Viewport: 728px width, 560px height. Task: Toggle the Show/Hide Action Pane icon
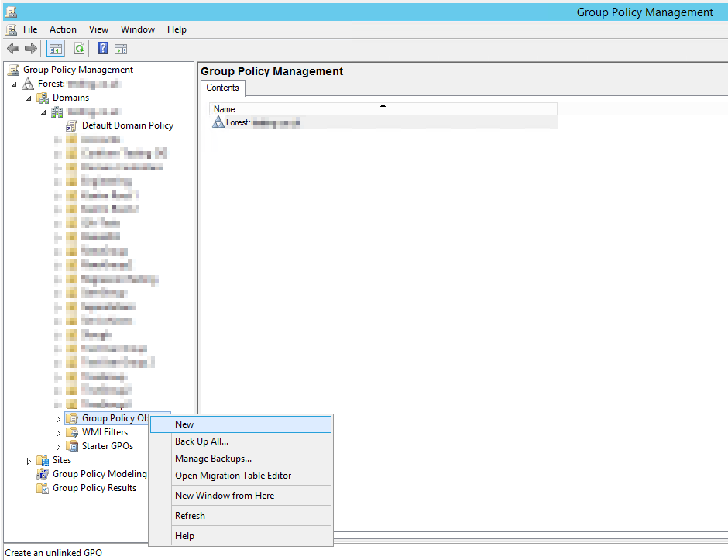pyautogui.click(x=121, y=48)
